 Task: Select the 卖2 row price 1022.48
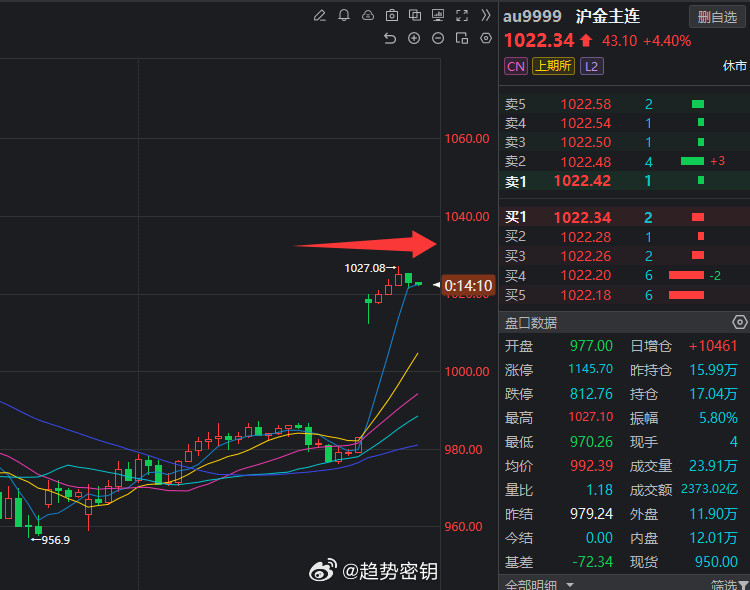585,162
